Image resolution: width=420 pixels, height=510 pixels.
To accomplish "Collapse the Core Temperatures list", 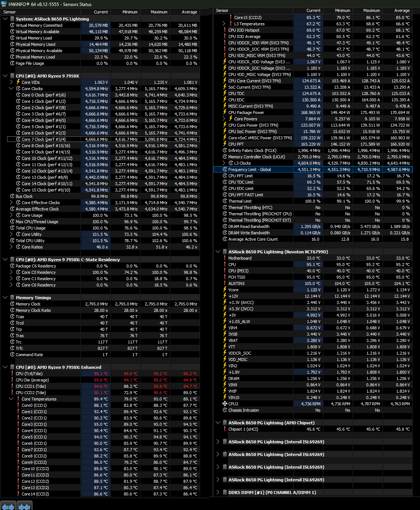I will pyautogui.click(x=11, y=399).
